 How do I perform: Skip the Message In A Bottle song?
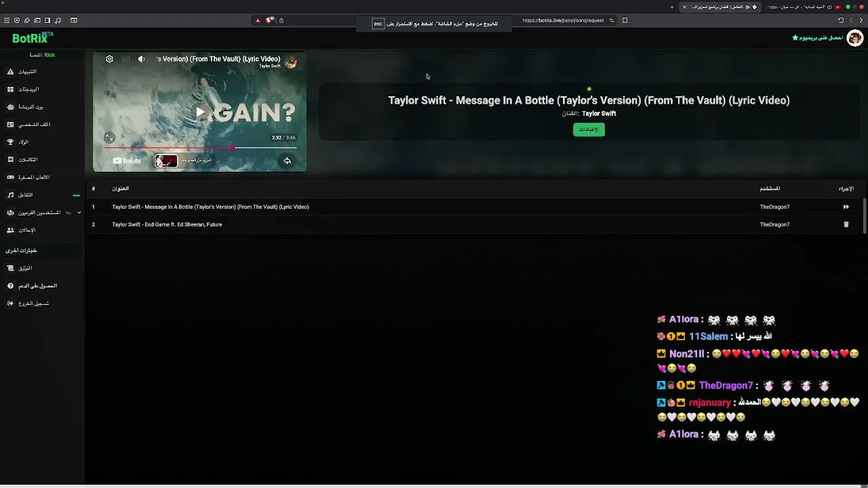coord(846,207)
